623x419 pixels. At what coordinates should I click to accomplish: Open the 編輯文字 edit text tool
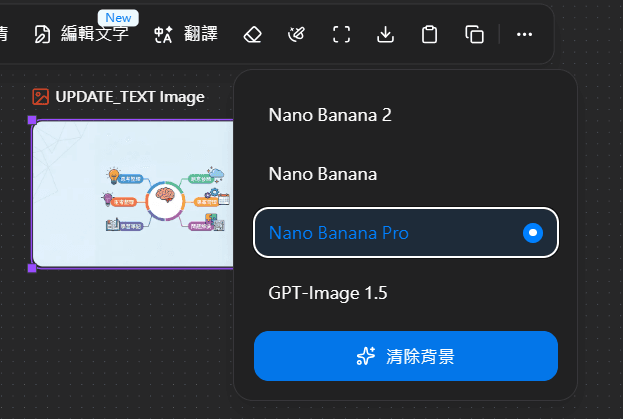[x=84, y=35]
